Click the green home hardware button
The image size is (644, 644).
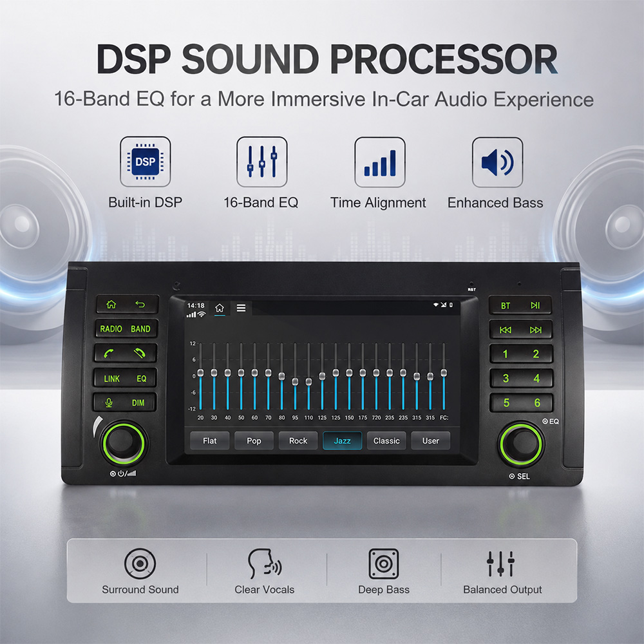tap(111, 305)
